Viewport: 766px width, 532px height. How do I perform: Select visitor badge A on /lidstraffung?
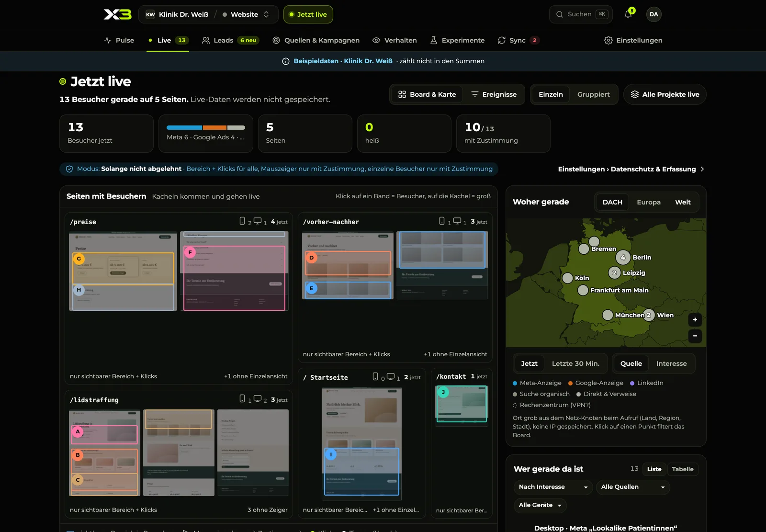78,431
